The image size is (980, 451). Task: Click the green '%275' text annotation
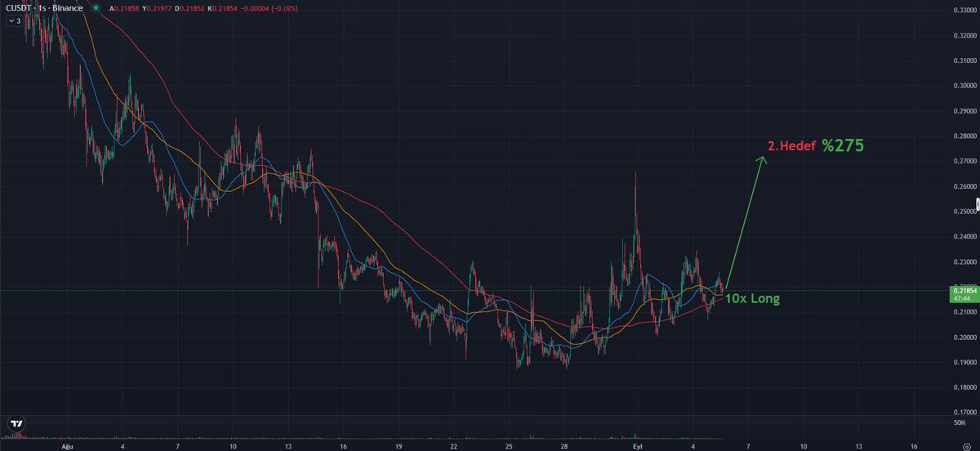(x=843, y=146)
